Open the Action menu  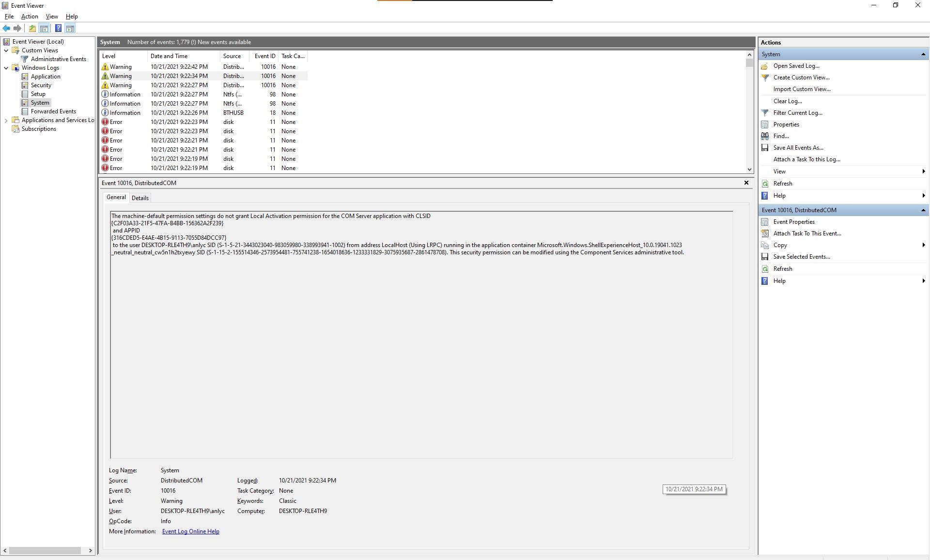click(30, 16)
